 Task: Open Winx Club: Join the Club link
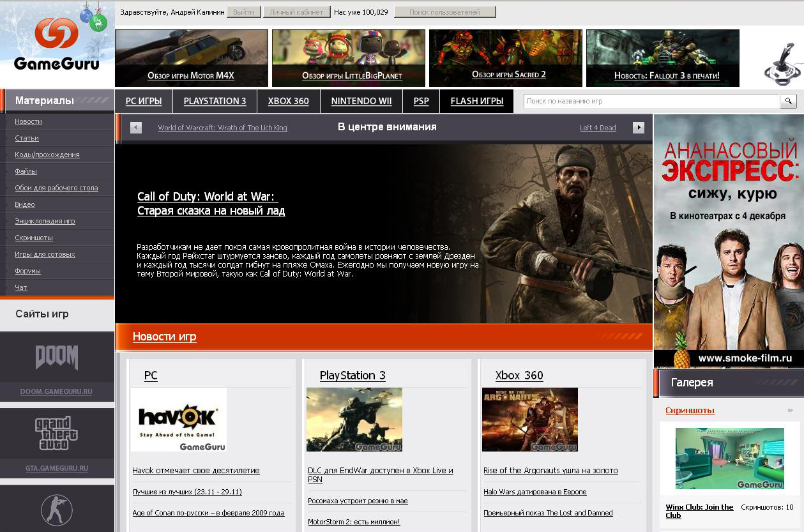[x=699, y=511]
